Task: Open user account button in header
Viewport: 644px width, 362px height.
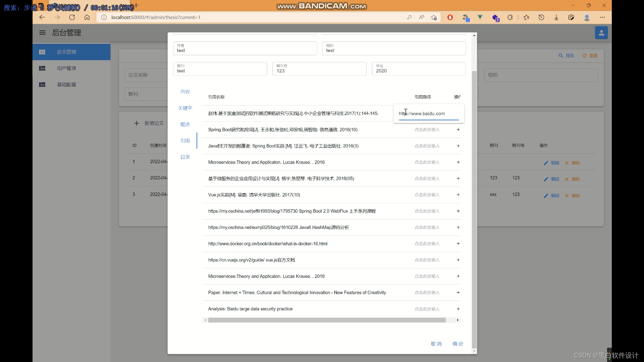Action: 601,33
